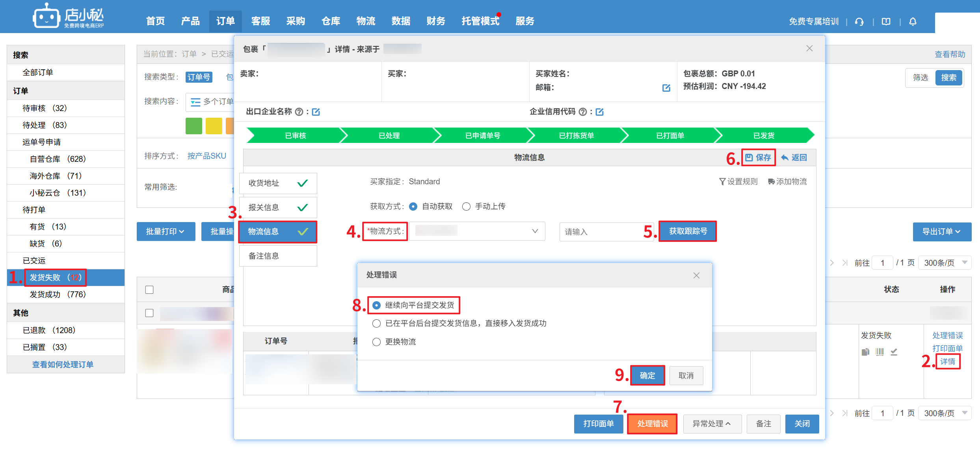The width and height of the screenshot is (980, 452).
Task: Select 更换物流 radio option
Action: [377, 342]
